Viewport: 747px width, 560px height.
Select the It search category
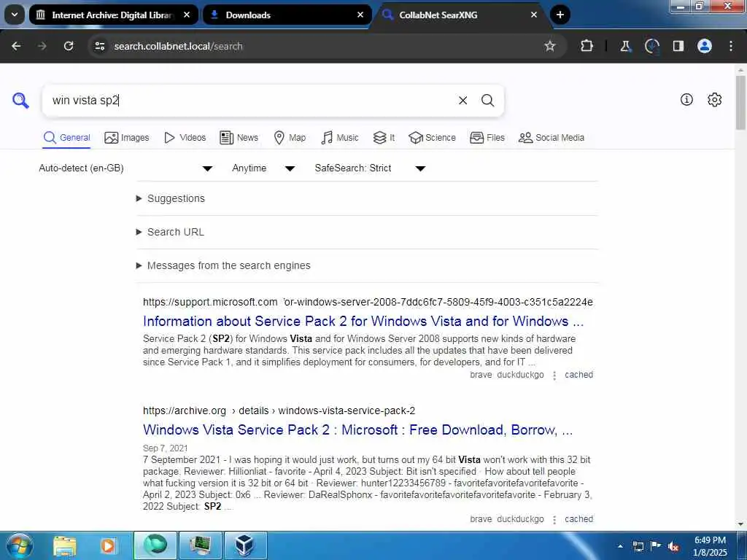pos(384,138)
